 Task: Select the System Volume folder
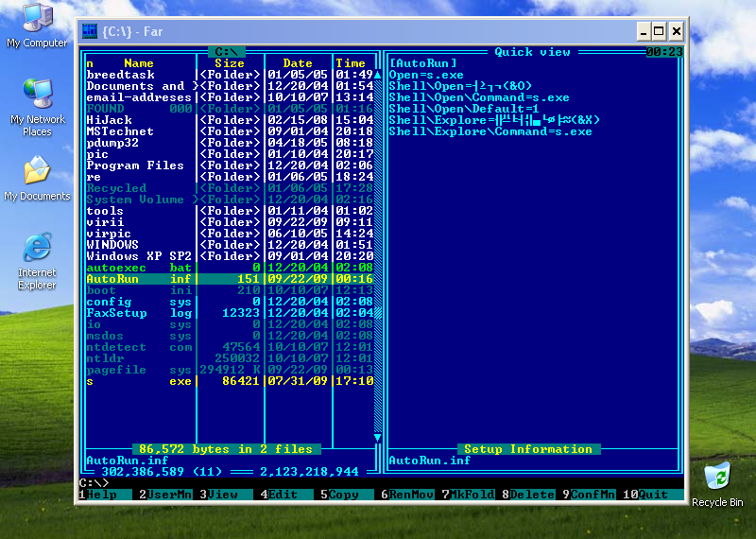click(x=230, y=200)
